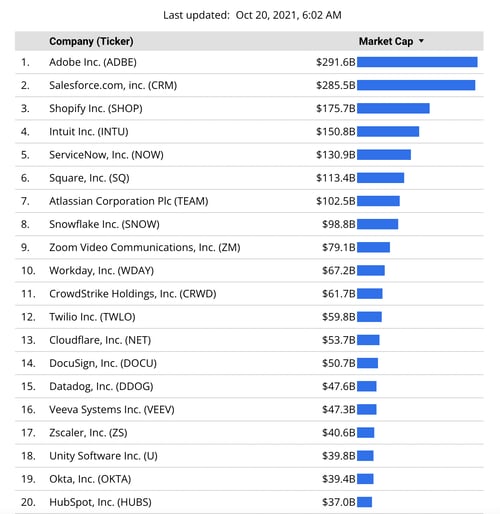This screenshot has height=514, width=500.
Task: Click the $102.5B market cap value
Action: click(x=336, y=201)
